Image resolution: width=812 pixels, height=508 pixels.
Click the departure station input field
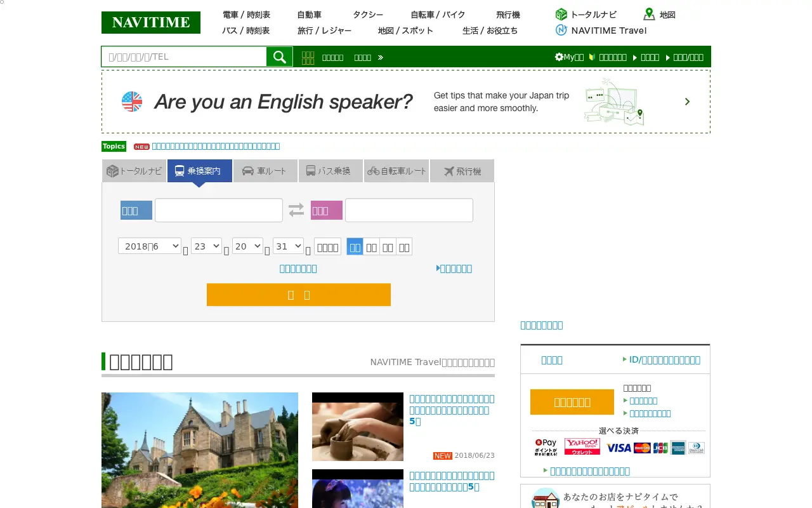pos(219,210)
